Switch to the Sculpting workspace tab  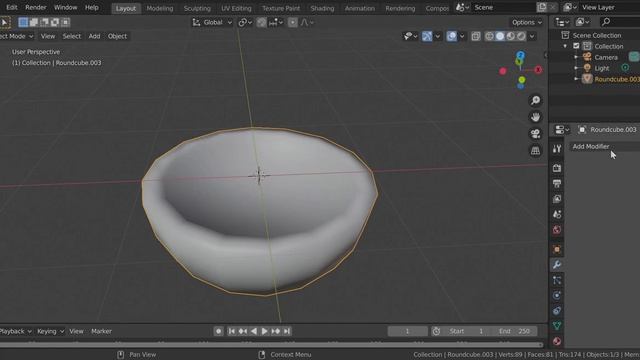(197, 8)
